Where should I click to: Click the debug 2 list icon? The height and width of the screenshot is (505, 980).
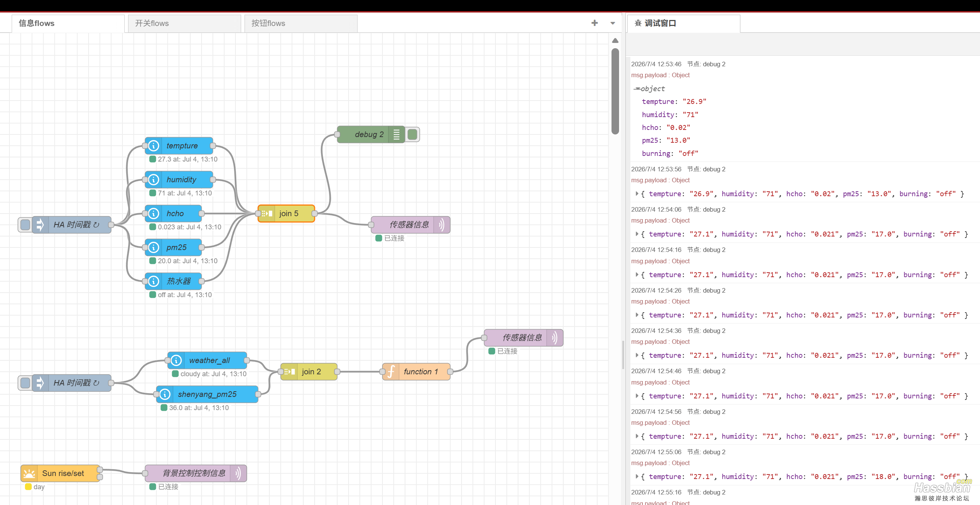pyautogui.click(x=396, y=134)
